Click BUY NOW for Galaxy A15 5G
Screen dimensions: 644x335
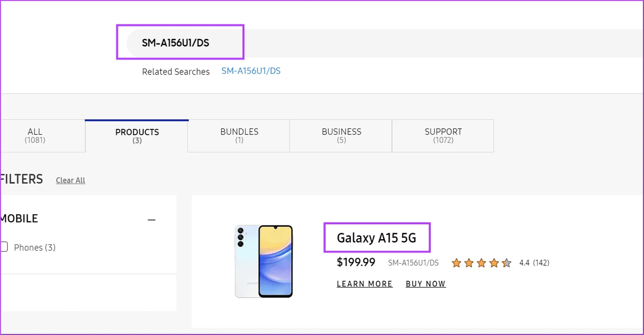tap(425, 283)
